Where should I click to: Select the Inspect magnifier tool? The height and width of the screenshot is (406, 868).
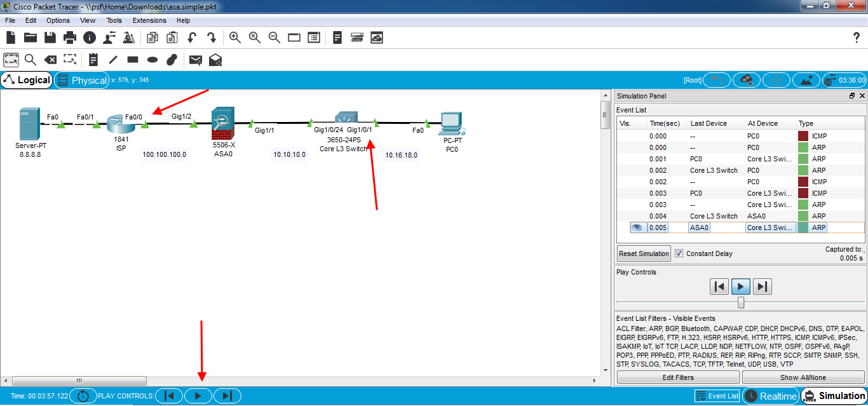click(x=30, y=60)
